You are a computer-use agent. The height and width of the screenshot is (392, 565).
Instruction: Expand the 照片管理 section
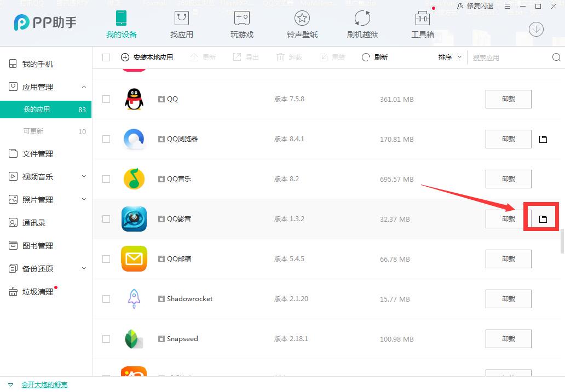(84, 200)
